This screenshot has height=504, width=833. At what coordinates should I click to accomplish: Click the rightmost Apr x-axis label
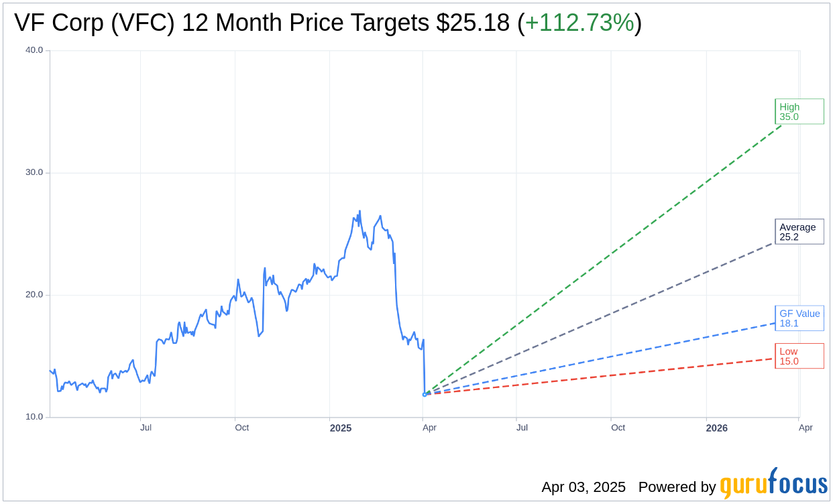pyautogui.click(x=806, y=428)
